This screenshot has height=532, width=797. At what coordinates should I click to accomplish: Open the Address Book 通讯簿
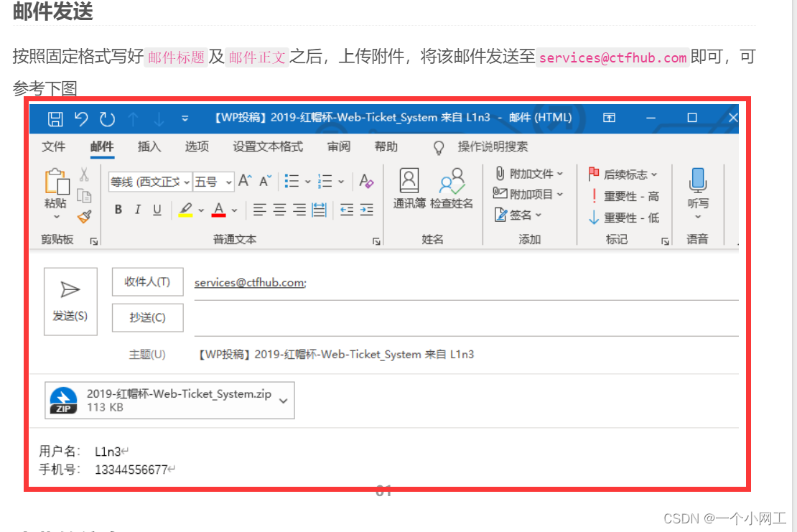click(x=409, y=188)
